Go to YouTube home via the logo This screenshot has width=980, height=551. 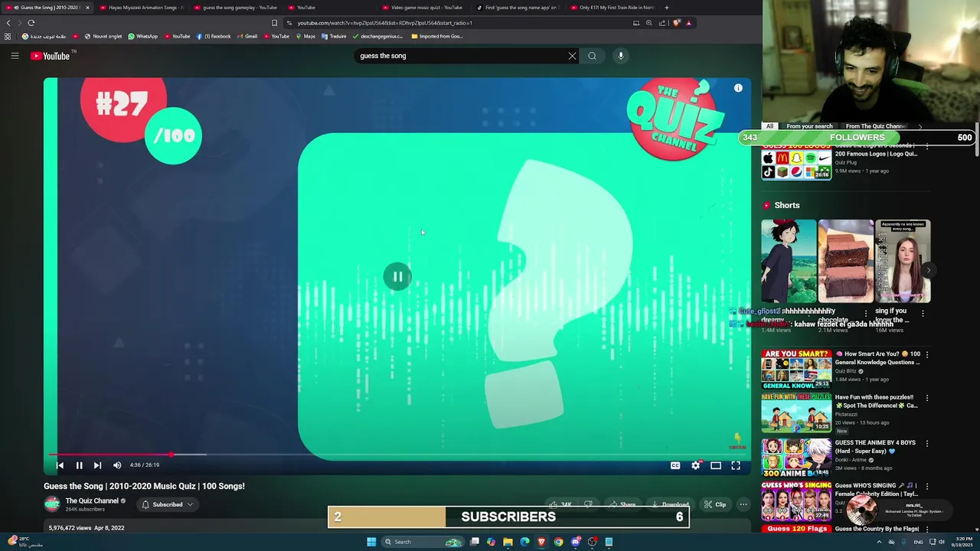point(51,56)
